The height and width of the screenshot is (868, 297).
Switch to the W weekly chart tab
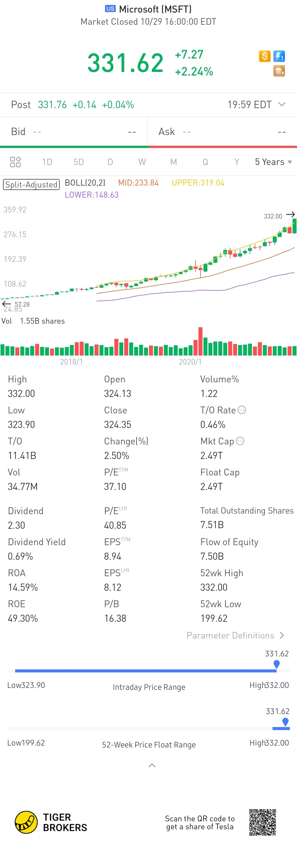click(142, 162)
